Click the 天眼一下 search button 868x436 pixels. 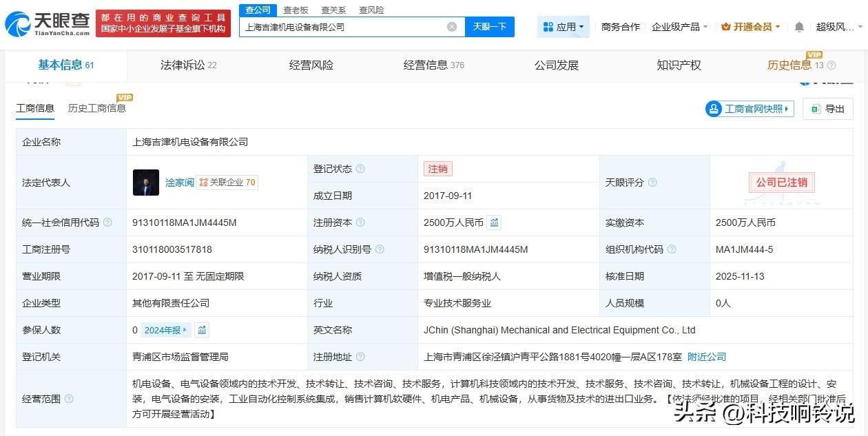(x=490, y=27)
